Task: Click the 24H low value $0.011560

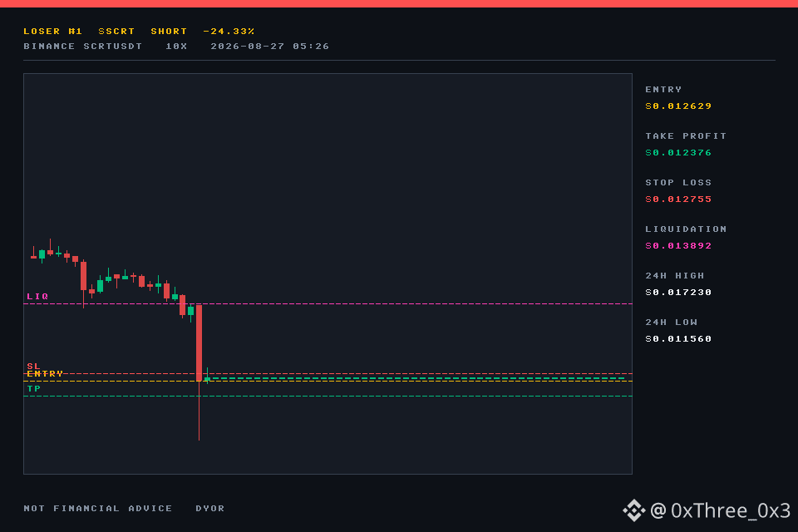Action: point(678,339)
